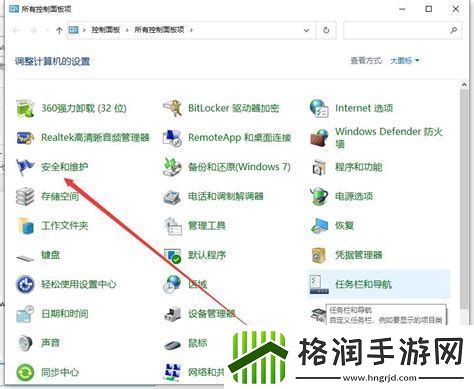The width and height of the screenshot is (474, 389).
Task: Open the 设备管理器 icon
Action: click(x=172, y=314)
